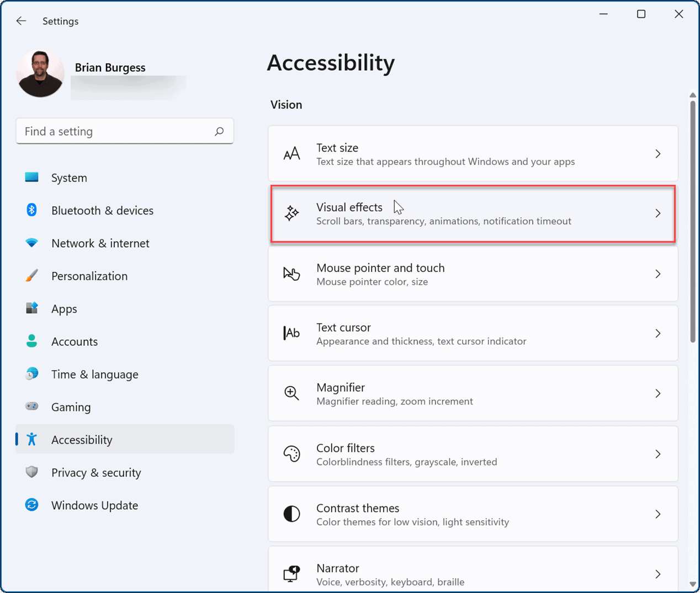Open the Narrator icon
This screenshot has height=593, width=700.
pos(291,574)
